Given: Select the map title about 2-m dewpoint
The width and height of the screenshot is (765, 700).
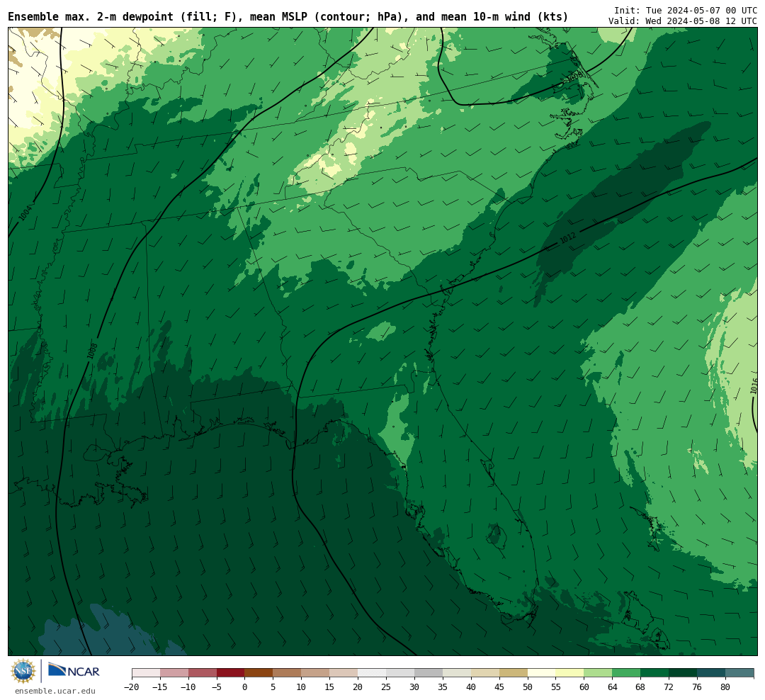Looking at the screenshot, I should [x=288, y=17].
